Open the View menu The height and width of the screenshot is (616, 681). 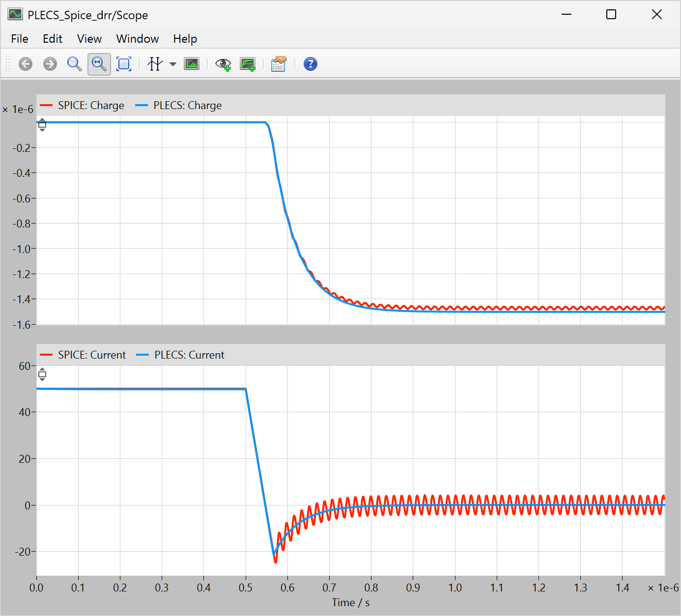(x=89, y=39)
